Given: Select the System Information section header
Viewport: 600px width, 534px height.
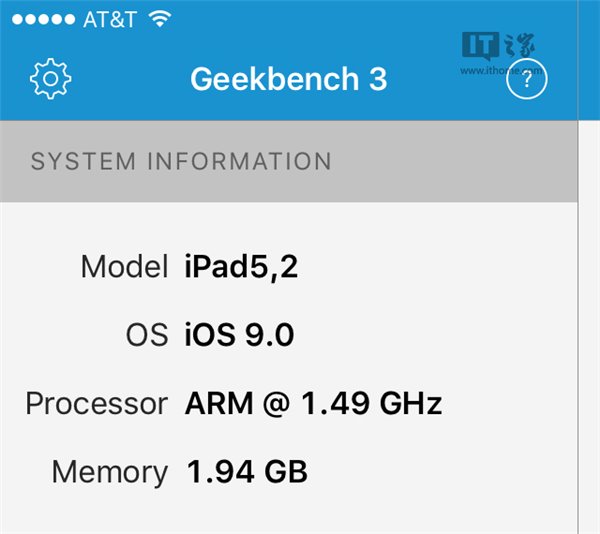Looking at the screenshot, I should 181,161.
